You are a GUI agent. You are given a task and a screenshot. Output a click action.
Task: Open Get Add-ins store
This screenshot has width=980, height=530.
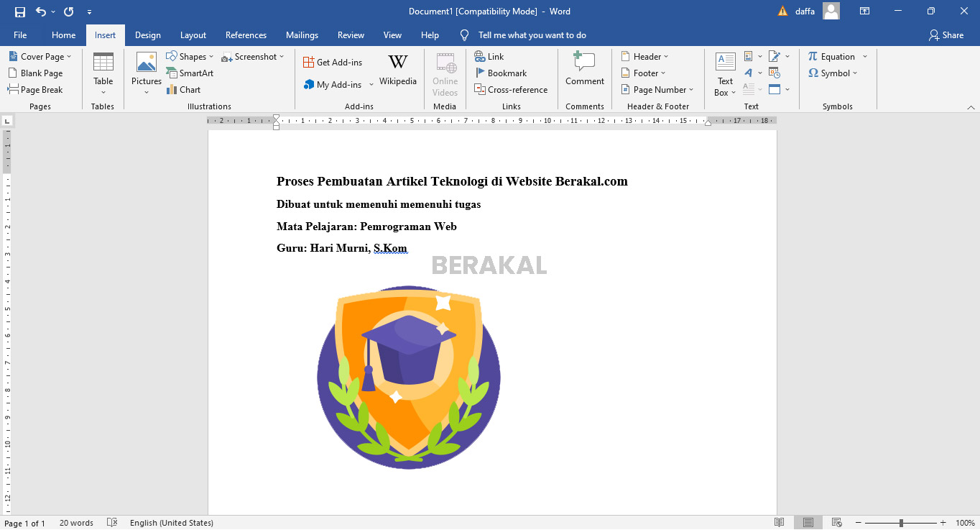pos(333,63)
